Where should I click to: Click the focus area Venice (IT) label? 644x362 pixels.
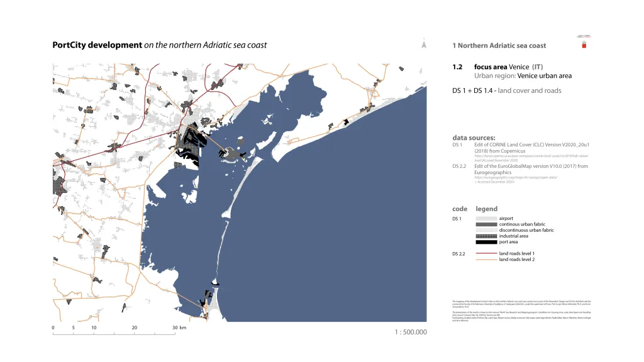point(508,67)
